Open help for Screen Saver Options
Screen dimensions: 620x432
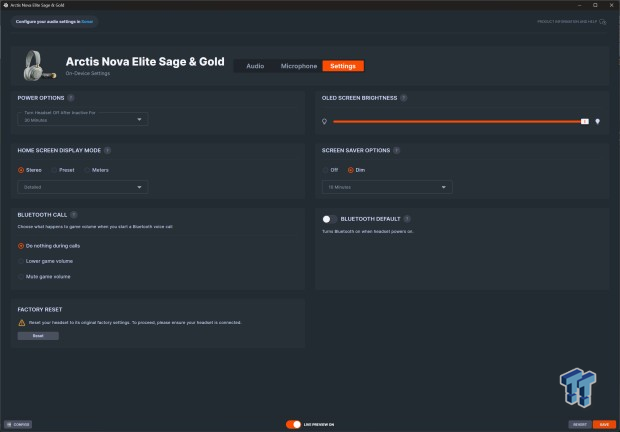click(397, 150)
